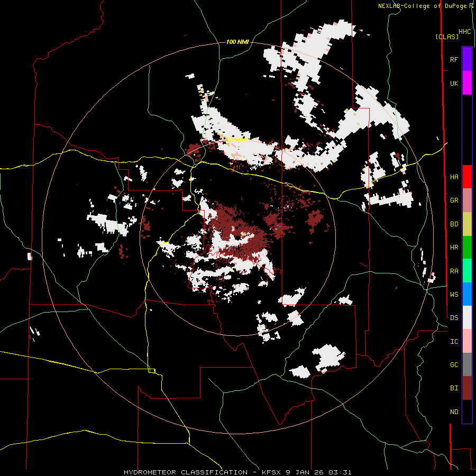
Task: Click the HA red legend swatch
Action: tap(467, 177)
